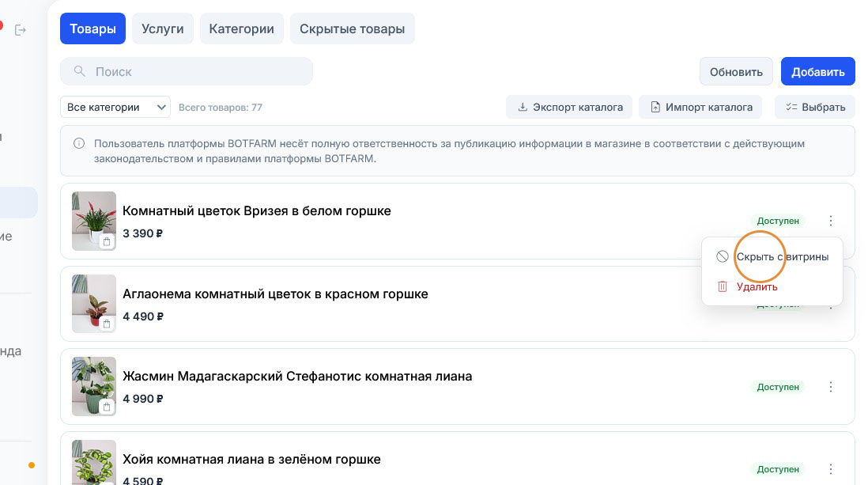Click the bag icon on Аглаонема thumbnail

tap(107, 324)
